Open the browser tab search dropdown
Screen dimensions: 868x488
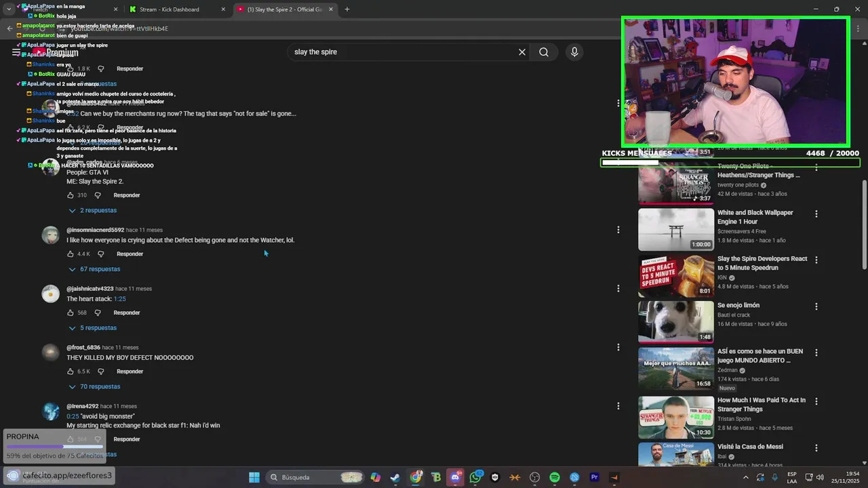8,9
